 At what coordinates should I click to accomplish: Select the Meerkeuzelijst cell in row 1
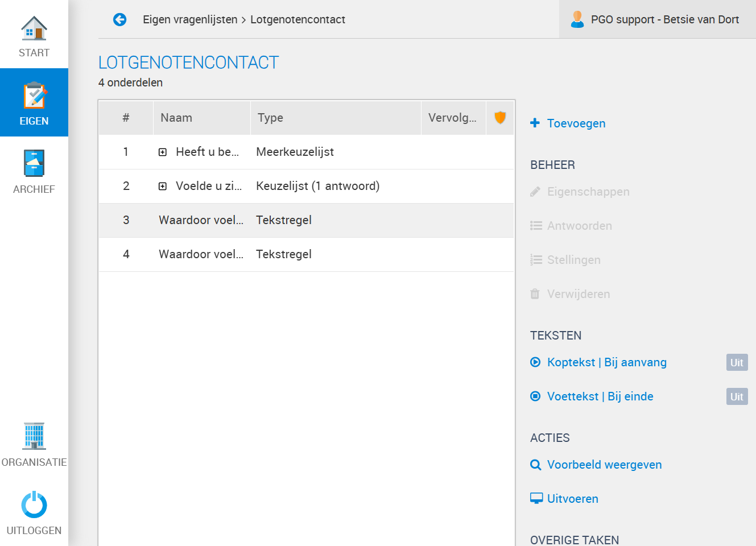(295, 152)
